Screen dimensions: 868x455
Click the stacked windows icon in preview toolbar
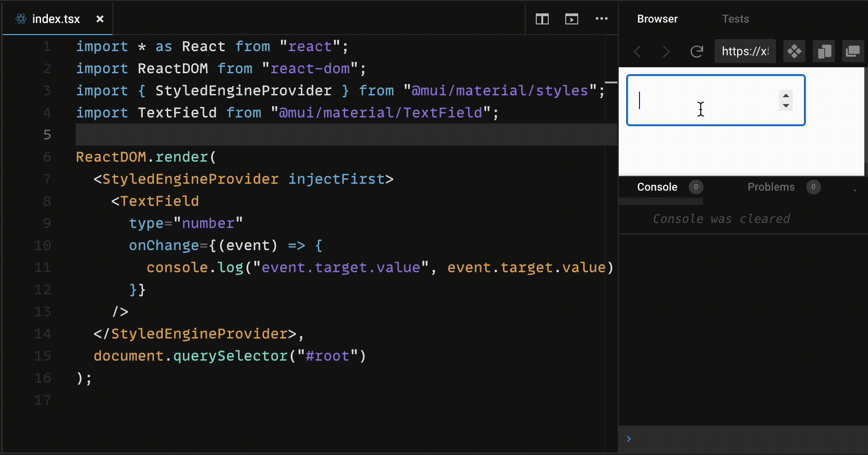(853, 51)
